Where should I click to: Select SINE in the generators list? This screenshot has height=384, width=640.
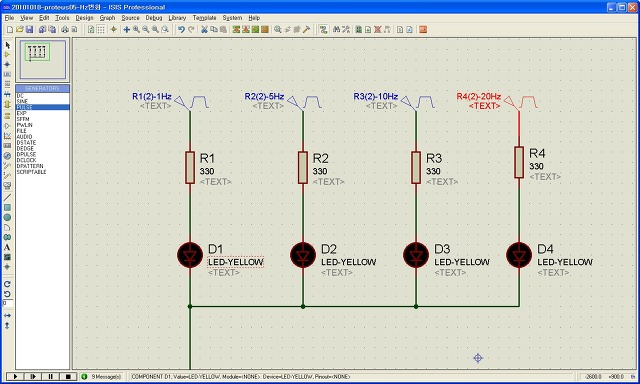(42, 101)
